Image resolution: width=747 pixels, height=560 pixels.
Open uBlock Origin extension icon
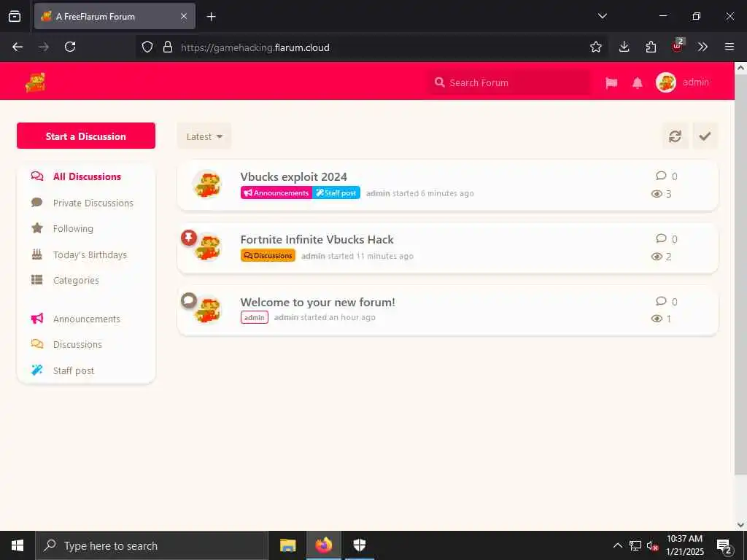(678, 46)
